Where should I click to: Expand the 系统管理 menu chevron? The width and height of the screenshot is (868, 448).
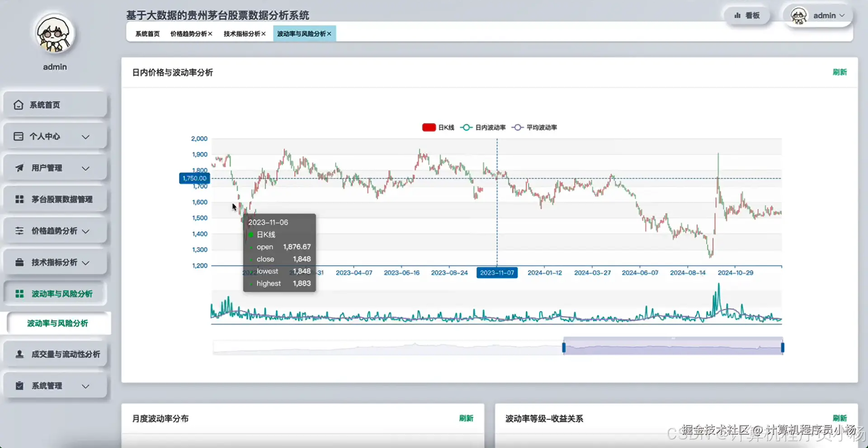85,386
